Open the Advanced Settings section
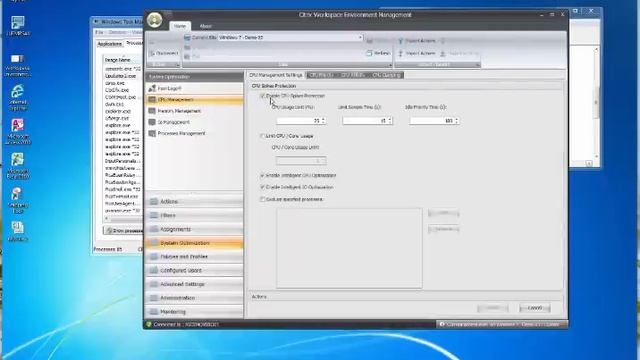The width and height of the screenshot is (640, 360). tap(194, 284)
